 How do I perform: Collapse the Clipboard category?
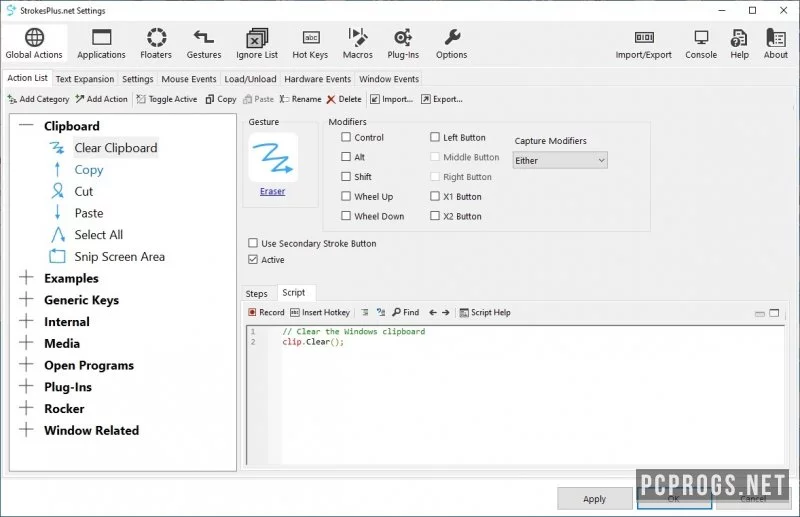tap(26, 126)
